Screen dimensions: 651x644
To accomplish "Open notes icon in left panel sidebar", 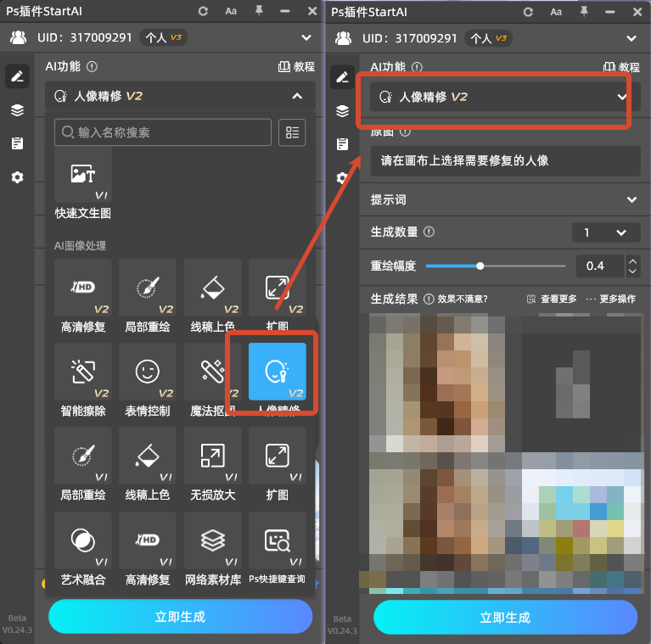I will tap(17, 143).
